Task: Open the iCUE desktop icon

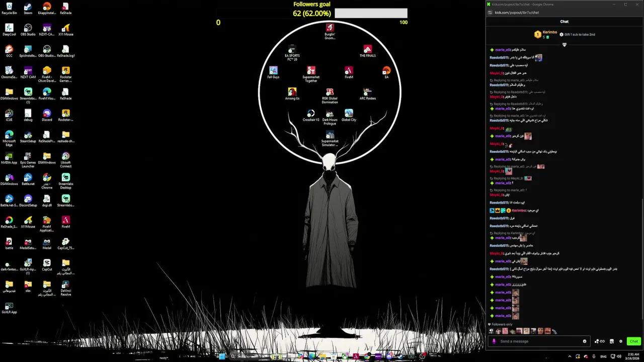Action: click(9, 115)
